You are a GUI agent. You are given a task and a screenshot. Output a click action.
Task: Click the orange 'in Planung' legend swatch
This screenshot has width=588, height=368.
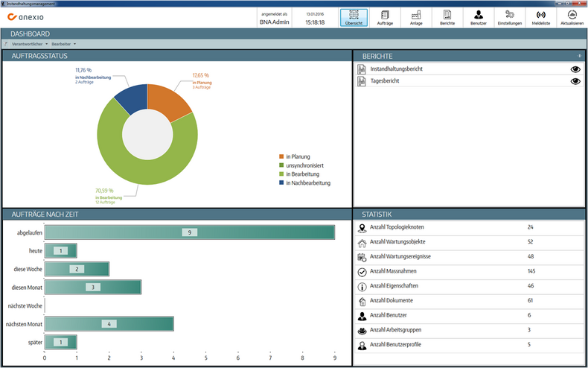pyautogui.click(x=281, y=156)
